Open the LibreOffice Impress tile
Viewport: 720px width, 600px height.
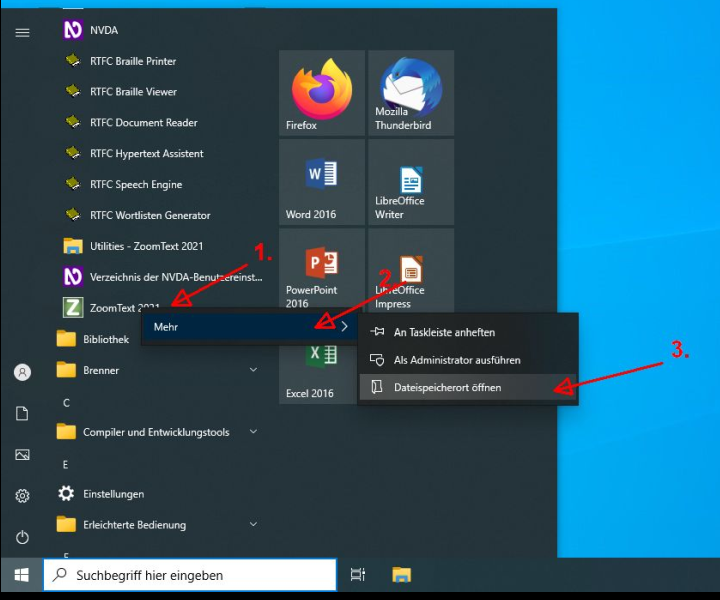pyautogui.click(x=411, y=271)
